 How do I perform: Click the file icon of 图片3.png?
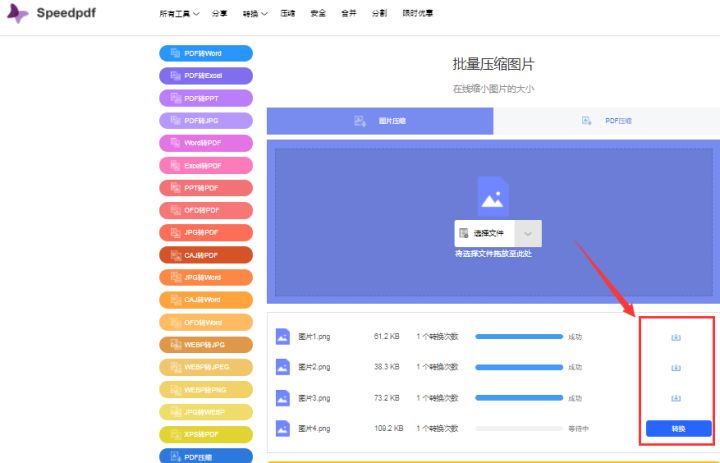point(282,398)
